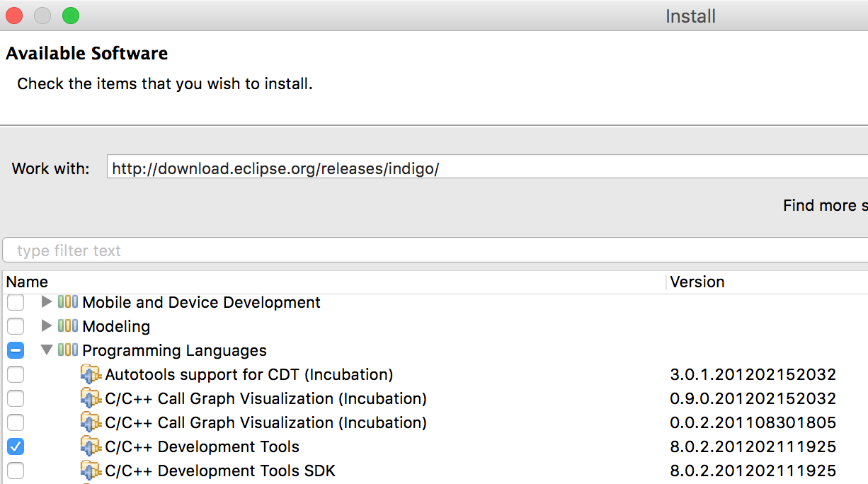Open the Find more software link
Screen dimensions: 868x484
(x=824, y=206)
